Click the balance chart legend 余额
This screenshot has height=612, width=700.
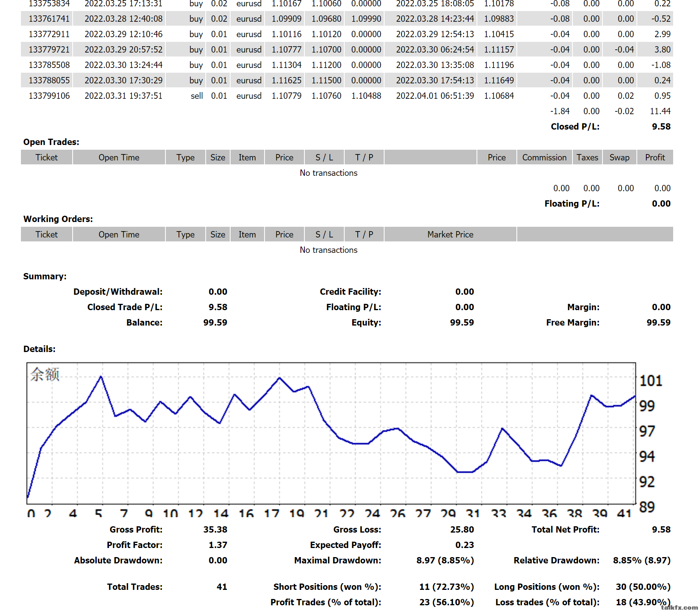click(45, 374)
